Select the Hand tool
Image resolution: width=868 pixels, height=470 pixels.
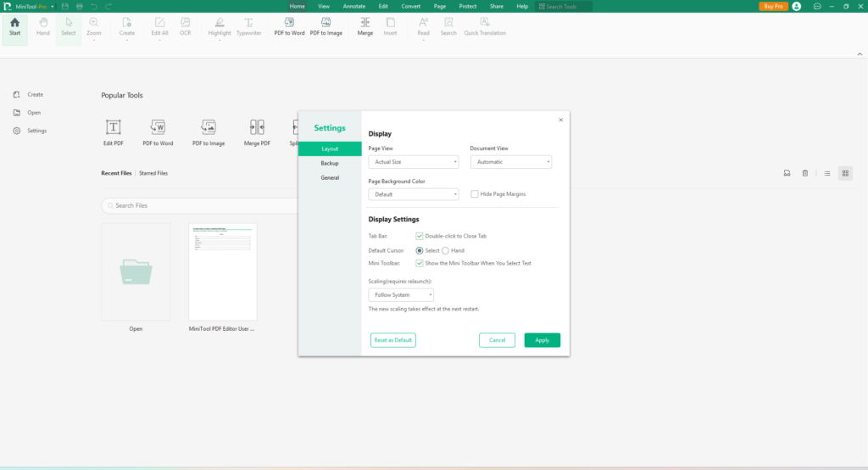43,26
